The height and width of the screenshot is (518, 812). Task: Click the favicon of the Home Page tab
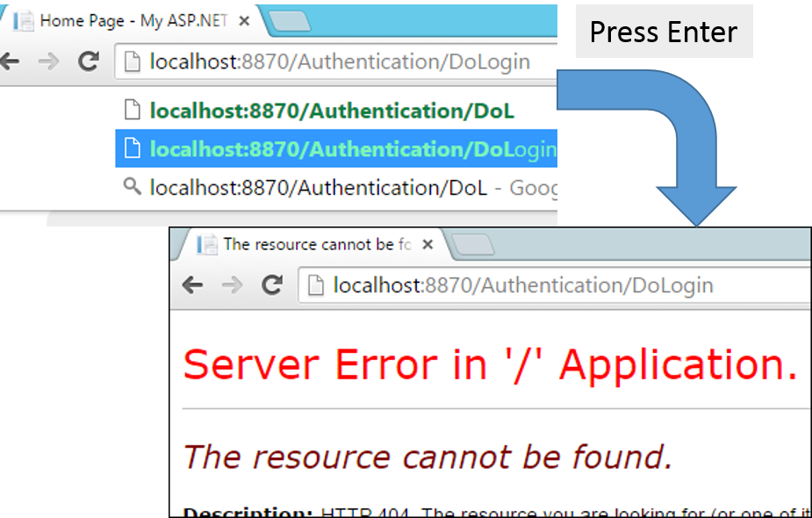pos(24,21)
